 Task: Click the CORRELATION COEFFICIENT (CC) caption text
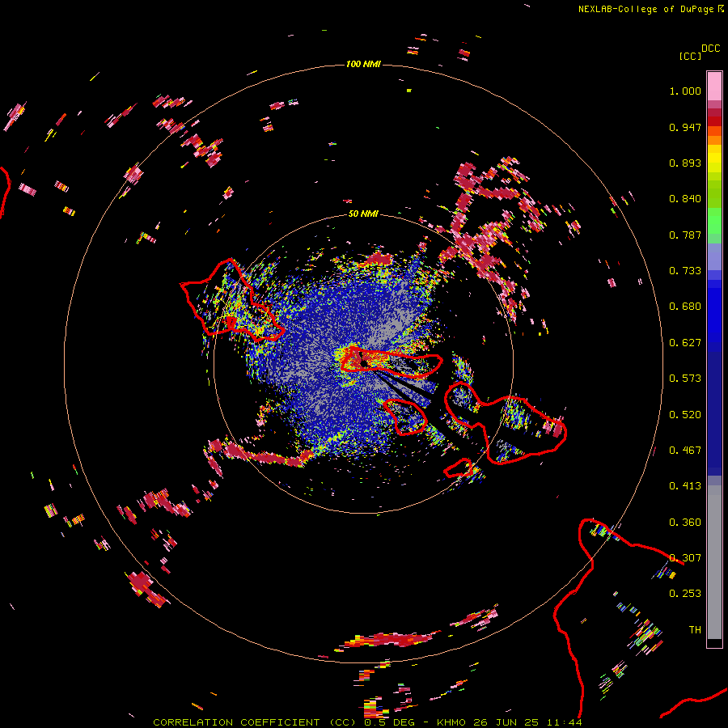tap(254, 722)
